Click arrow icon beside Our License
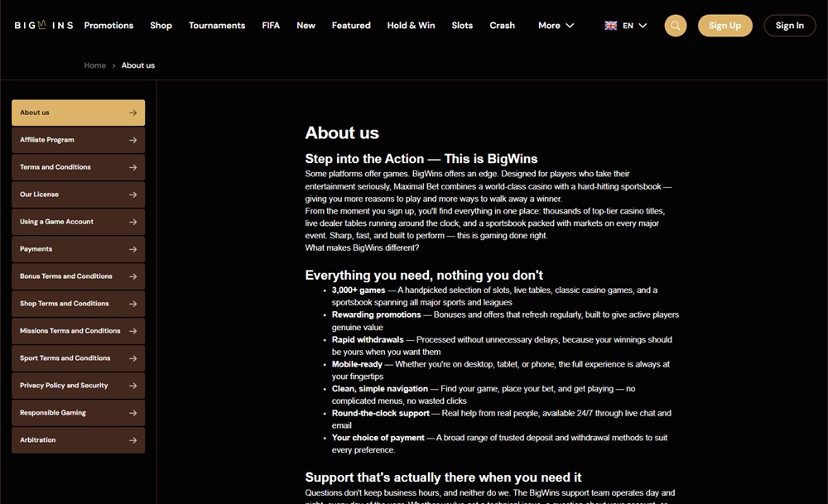Image resolution: width=828 pixels, height=504 pixels. [132, 194]
